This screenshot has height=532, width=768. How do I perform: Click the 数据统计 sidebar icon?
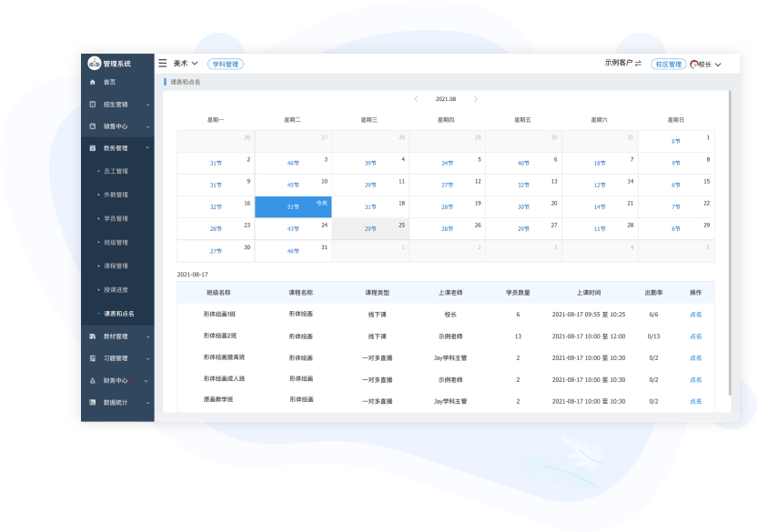click(93, 402)
